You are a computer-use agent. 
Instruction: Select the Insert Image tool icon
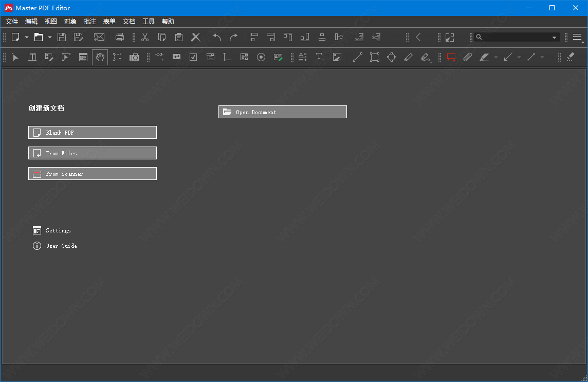pos(337,57)
